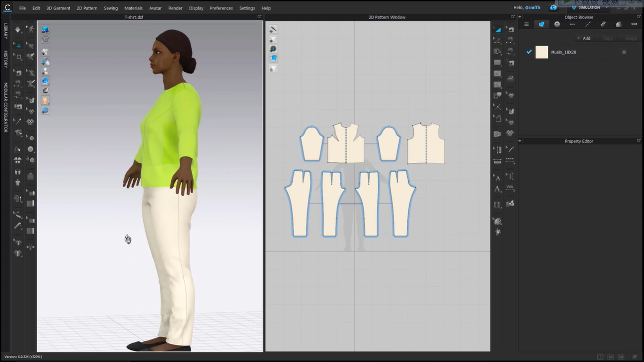Image resolution: width=644 pixels, height=362 pixels.
Task: Click the Muslin_18X20 fabric color swatch
Action: click(542, 52)
